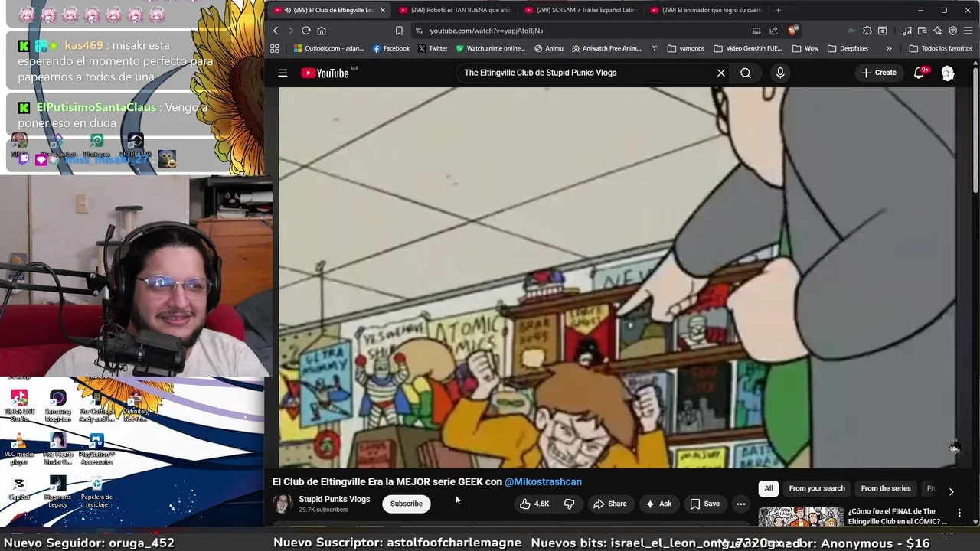Click the video player to pause playback

[616, 277]
